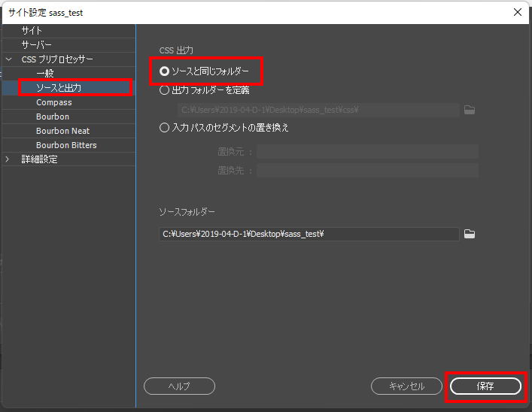
Task: Click the output folder browse icon
Action: click(x=470, y=110)
